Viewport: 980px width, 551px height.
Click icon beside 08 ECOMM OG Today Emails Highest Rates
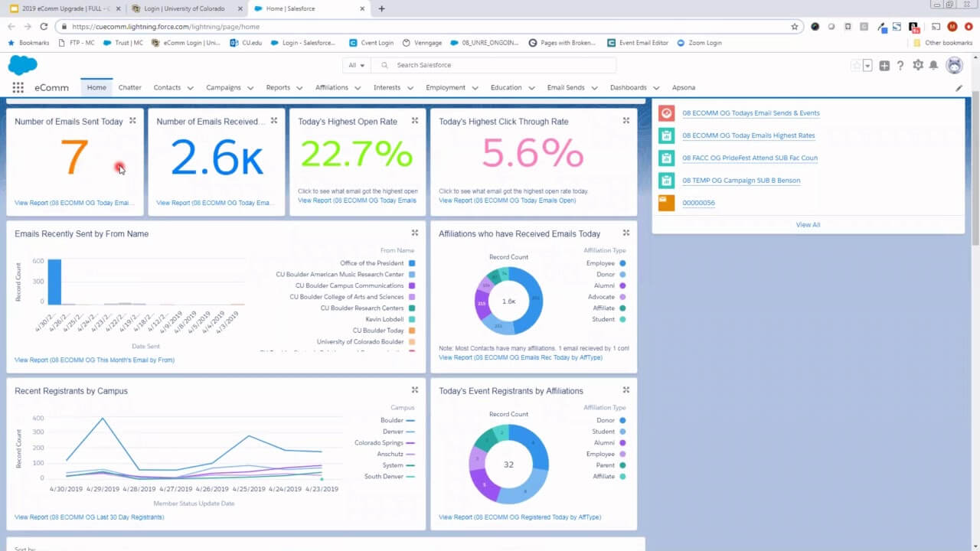(666, 135)
